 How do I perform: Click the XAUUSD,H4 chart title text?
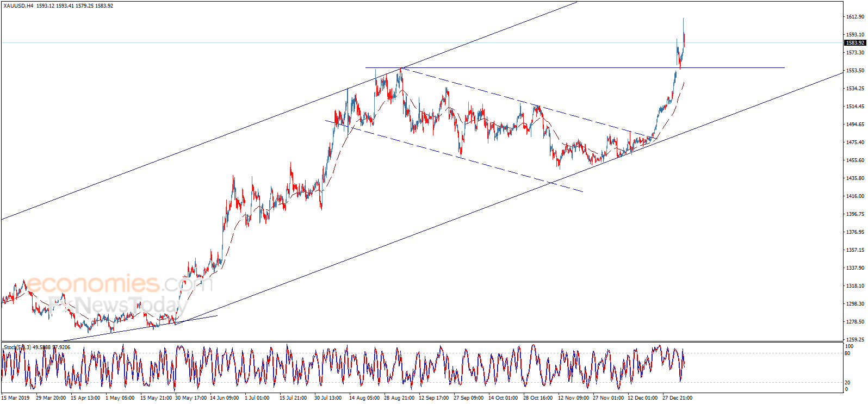18,6
